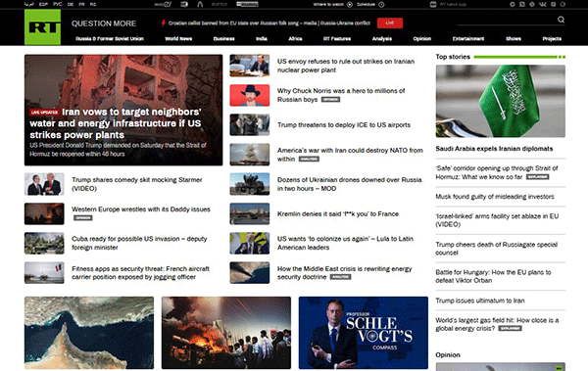Go to the Business section

(223, 38)
